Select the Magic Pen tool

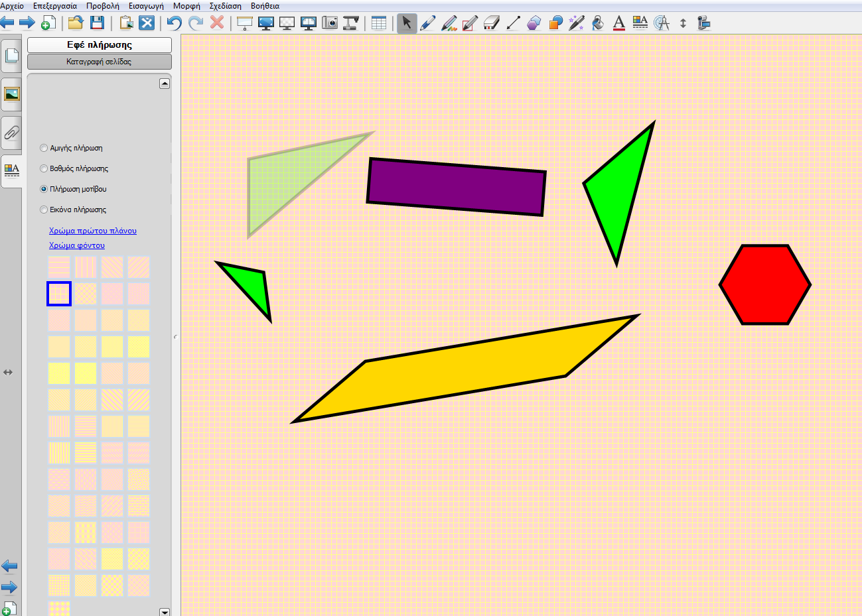[x=577, y=23]
